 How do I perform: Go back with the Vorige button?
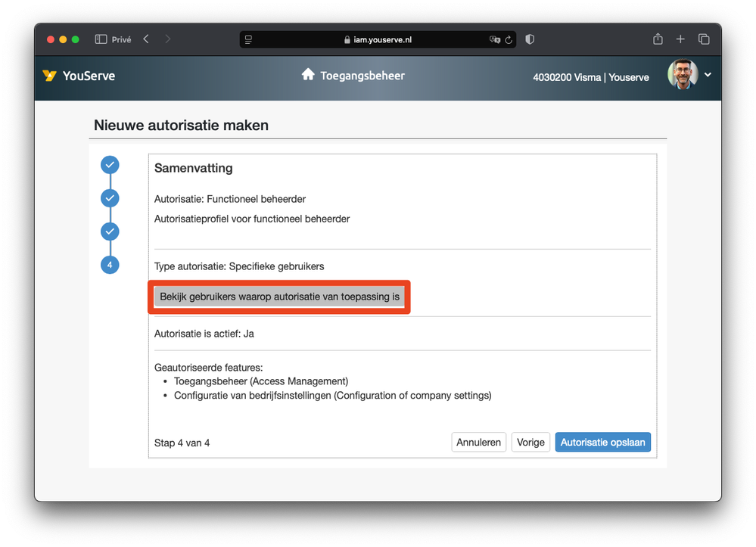[530, 442]
